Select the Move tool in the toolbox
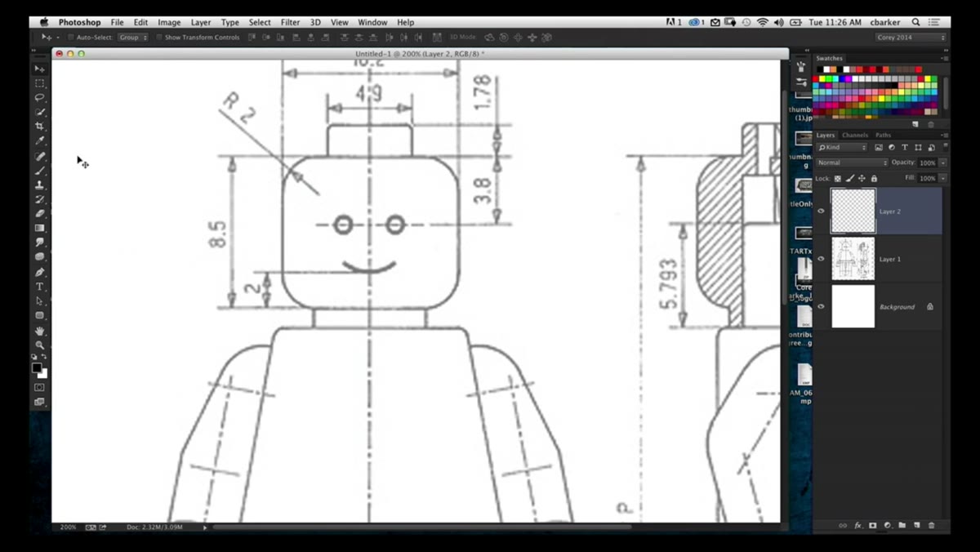The image size is (980, 552). pos(39,69)
